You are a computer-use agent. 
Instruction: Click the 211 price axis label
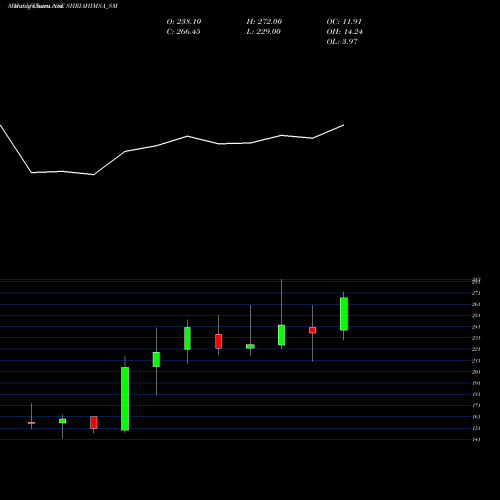[x=476, y=361]
